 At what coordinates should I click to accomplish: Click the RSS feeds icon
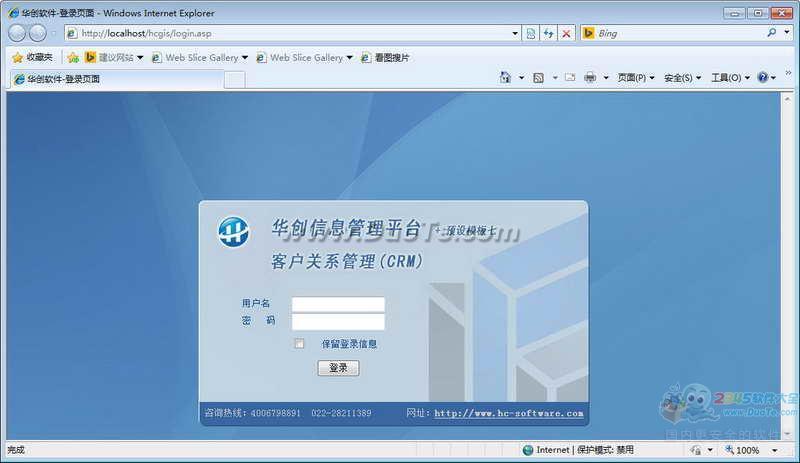pyautogui.click(x=538, y=78)
